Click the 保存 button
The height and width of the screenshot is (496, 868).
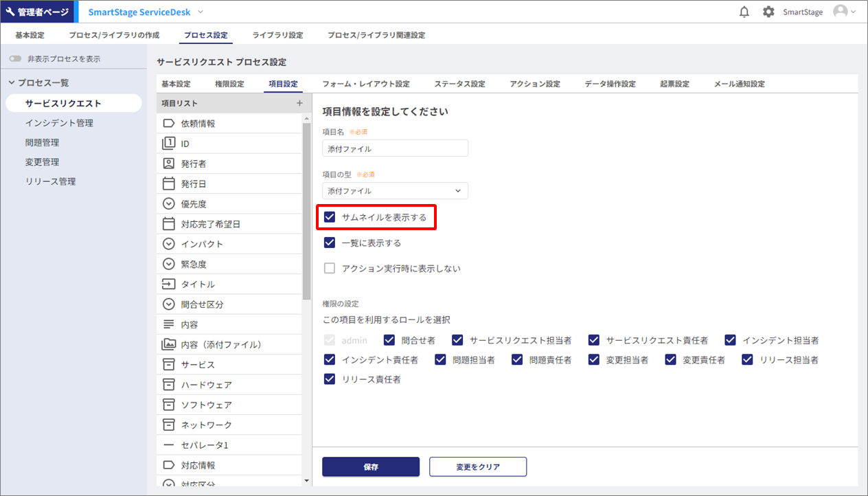371,467
